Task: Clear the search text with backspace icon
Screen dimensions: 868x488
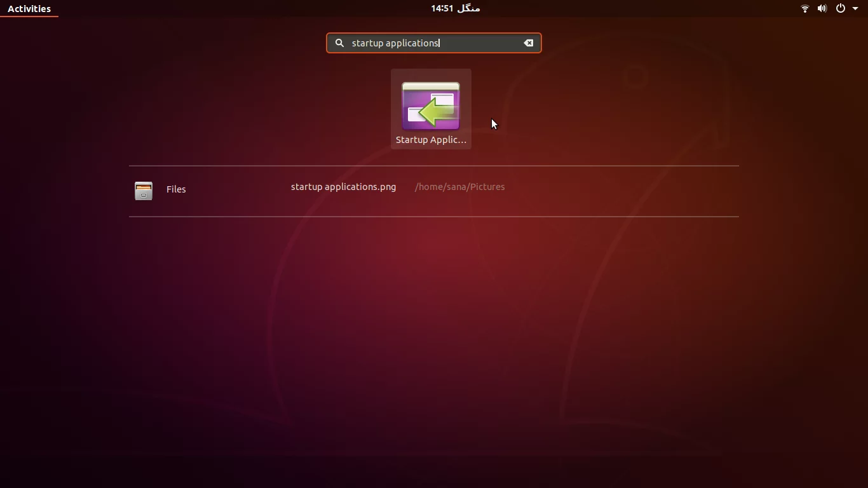Action: 528,43
